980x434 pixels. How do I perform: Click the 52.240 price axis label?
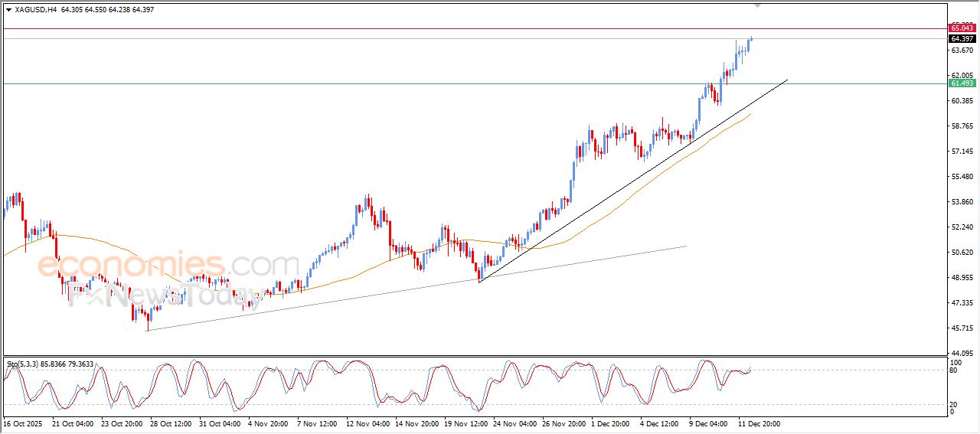tap(961, 227)
